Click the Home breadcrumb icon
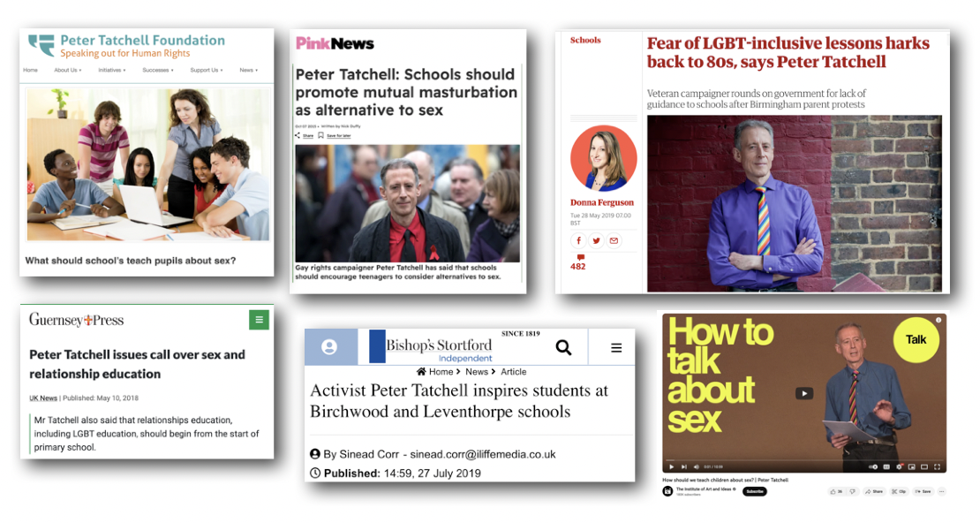The image size is (980, 523). (x=421, y=372)
